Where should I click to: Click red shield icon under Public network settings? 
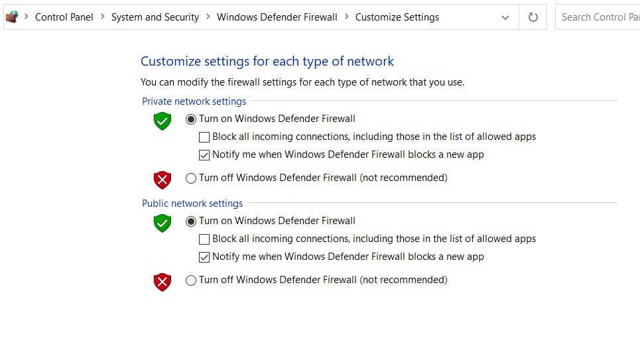tap(162, 282)
